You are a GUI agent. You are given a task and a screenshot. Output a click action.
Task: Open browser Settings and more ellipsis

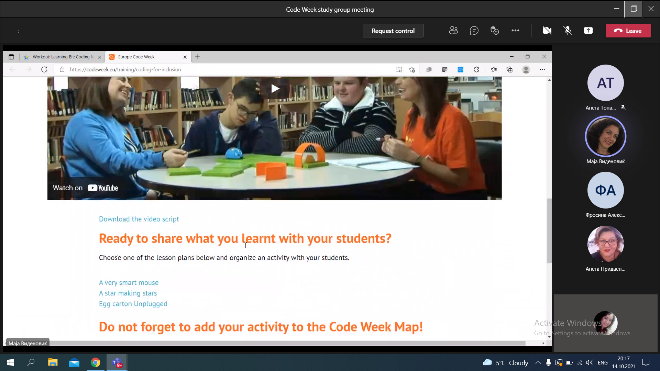(x=542, y=69)
